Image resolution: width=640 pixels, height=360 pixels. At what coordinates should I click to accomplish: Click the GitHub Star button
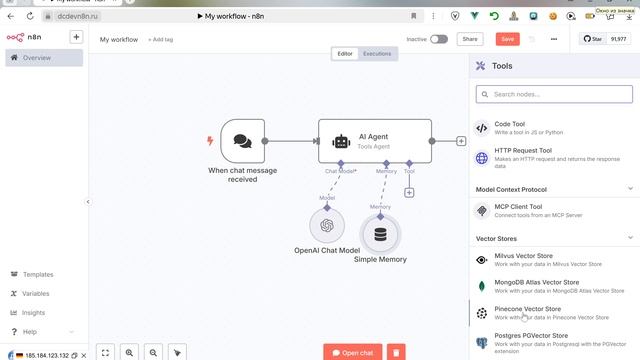[593, 39]
